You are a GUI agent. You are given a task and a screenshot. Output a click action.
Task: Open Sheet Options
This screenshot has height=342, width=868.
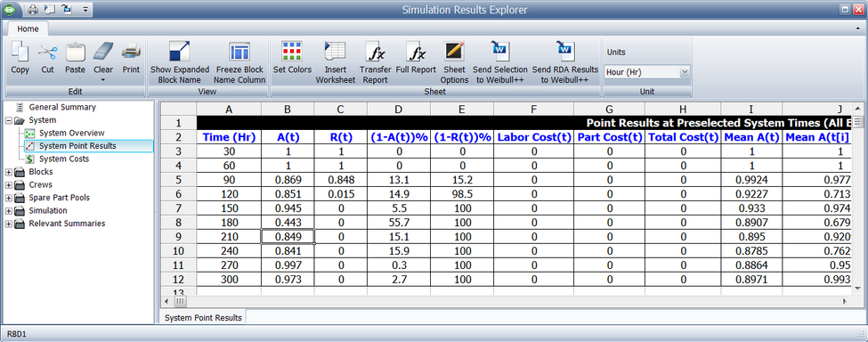454,52
